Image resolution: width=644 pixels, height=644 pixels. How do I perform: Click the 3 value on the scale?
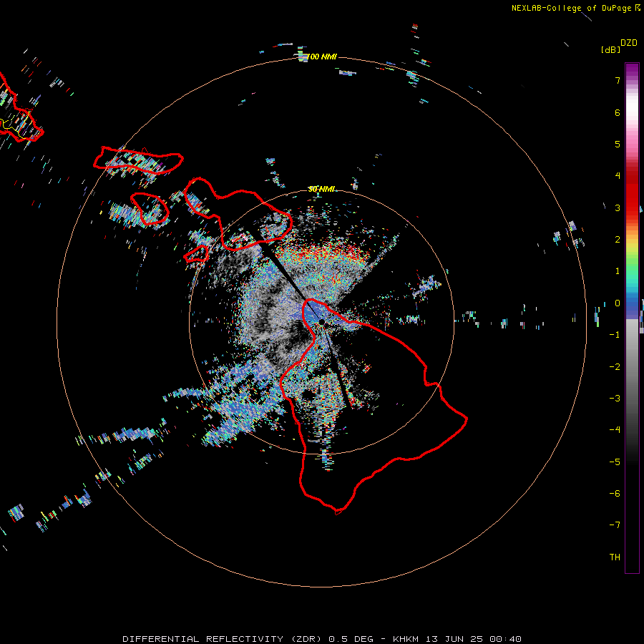[x=618, y=208]
